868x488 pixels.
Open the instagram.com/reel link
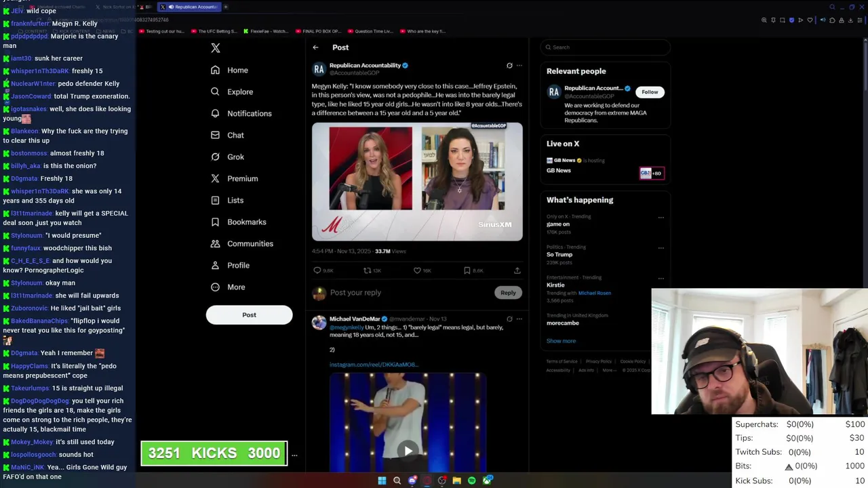(x=373, y=365)
